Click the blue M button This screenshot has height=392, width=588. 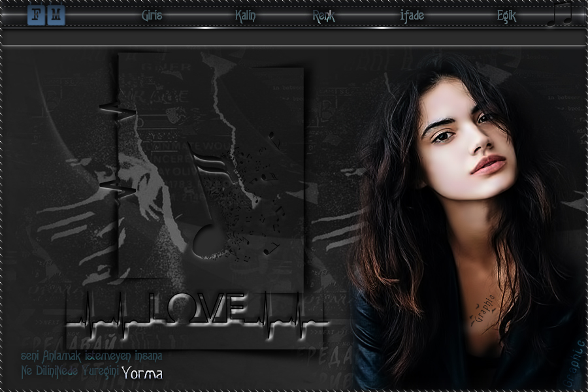tap(56, 15)
